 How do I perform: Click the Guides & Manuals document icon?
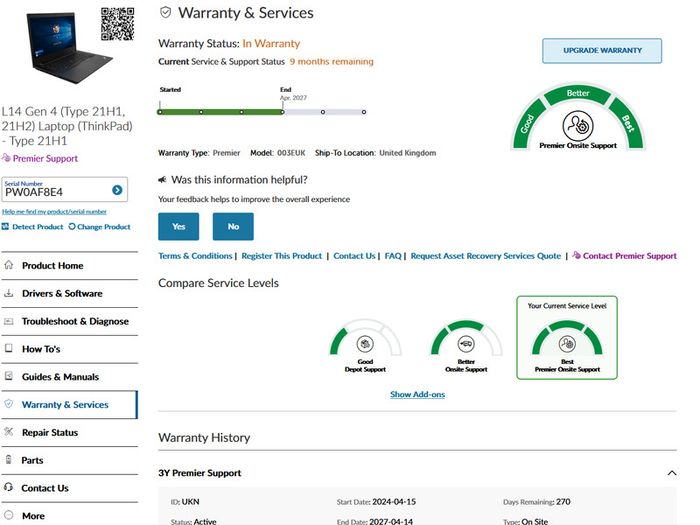8,376
